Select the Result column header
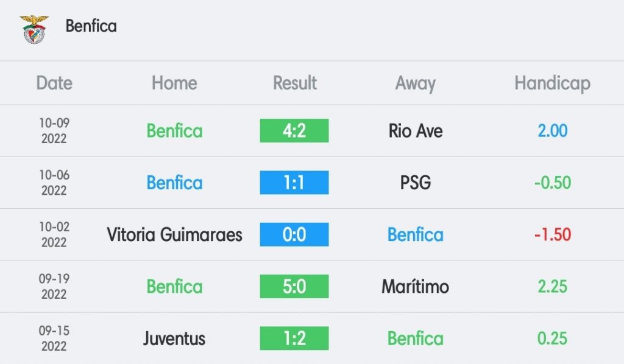 pyautogui.click(x=294, y=83)
